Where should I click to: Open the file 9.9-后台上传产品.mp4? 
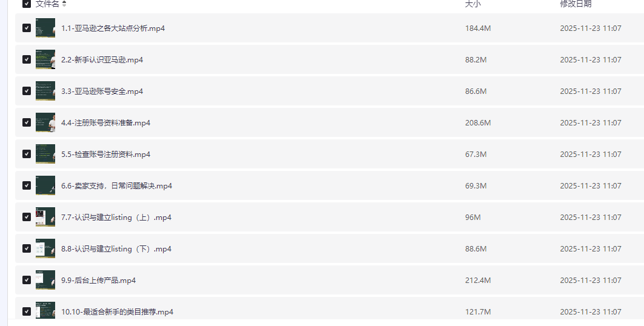[x=98, y=281]
